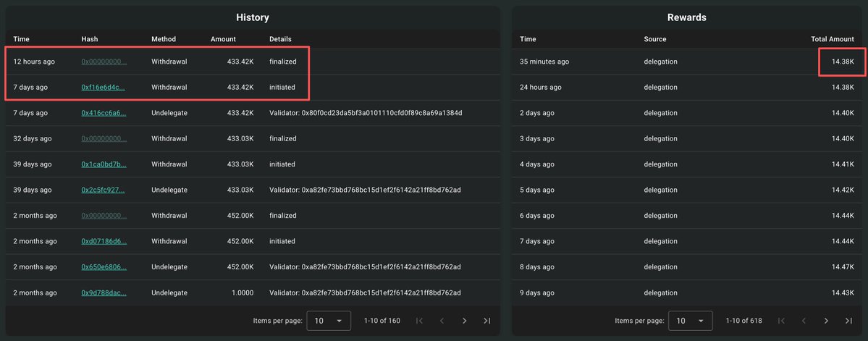Jump to first page of Rewards table

tap(781, 321)
